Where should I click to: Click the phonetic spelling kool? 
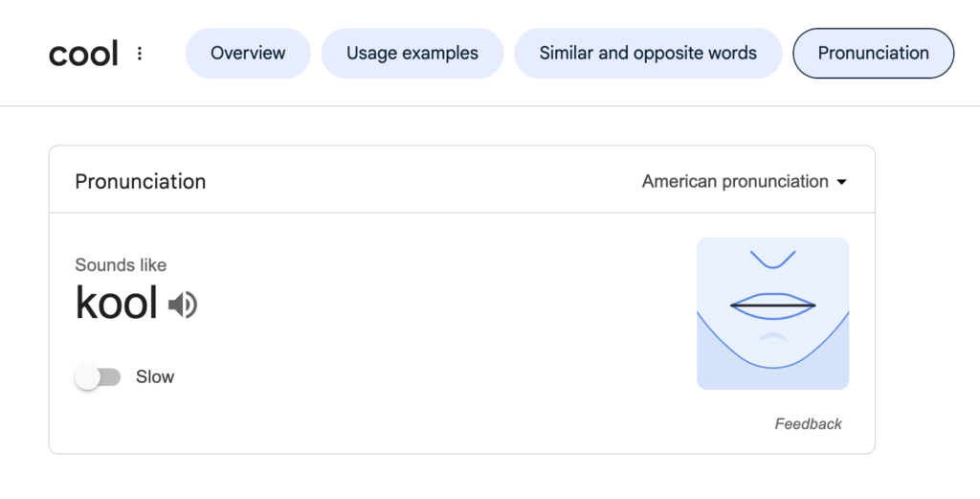[x=116, y=304]
